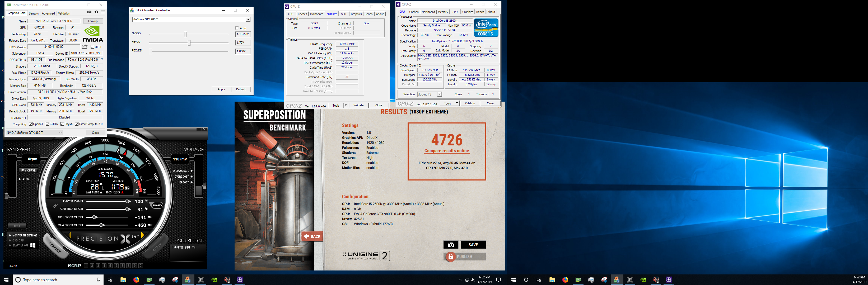This screenshot has width=868, height=285.
Task: Click the Bus Interface question mark icon
Action: [x=102, y=60]
